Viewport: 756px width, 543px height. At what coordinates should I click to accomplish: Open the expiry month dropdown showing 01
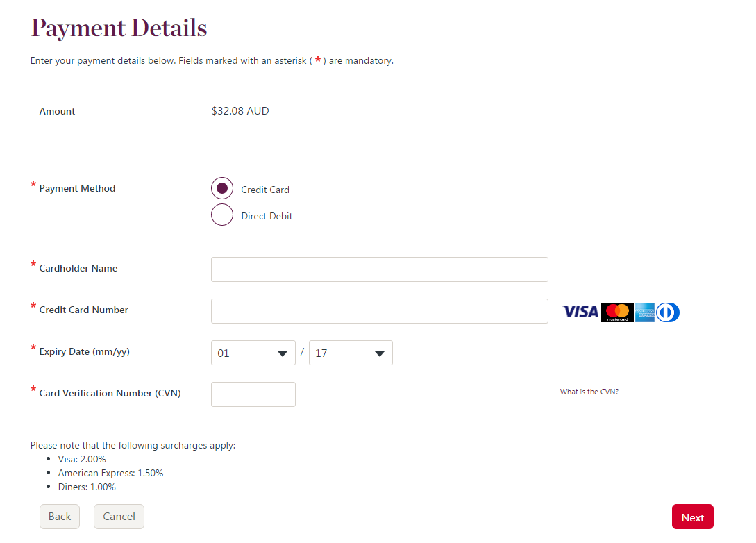tap(253, 353)
